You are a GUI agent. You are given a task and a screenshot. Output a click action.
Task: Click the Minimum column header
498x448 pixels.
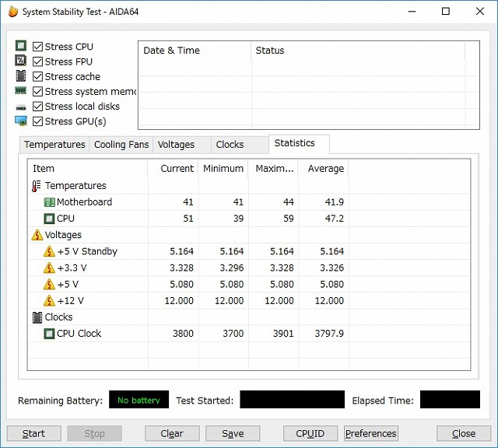point(223,169)
